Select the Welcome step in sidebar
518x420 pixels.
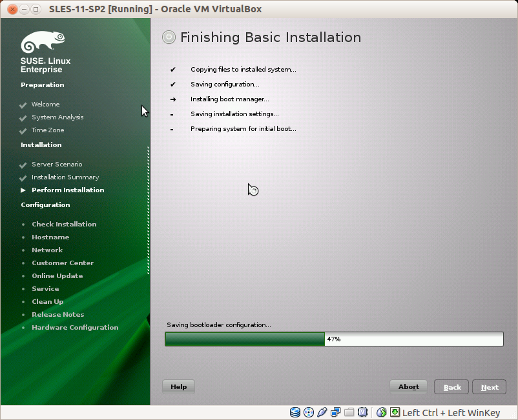click(x=46, y=105)
